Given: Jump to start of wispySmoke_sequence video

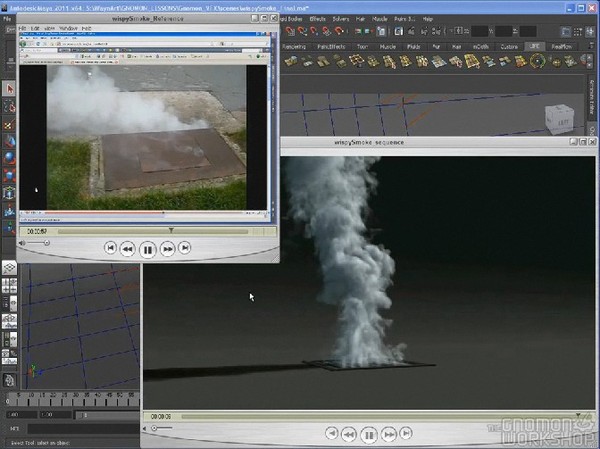Looking at the screenshot, I should coord(332,433).
